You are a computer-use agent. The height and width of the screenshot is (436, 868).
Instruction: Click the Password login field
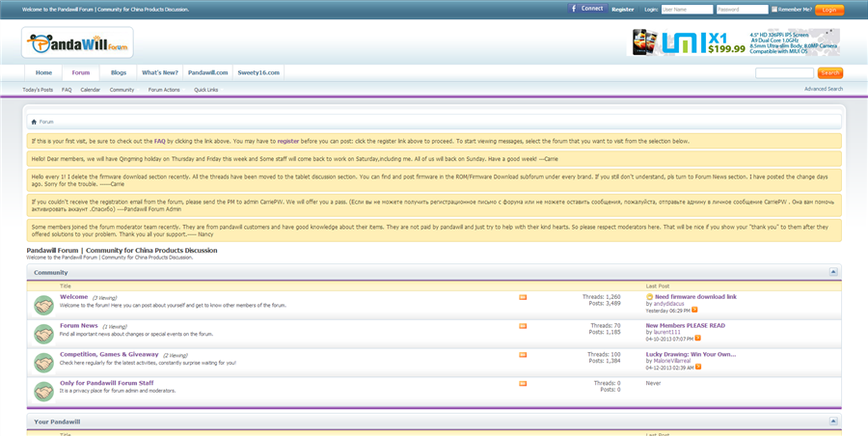point(743,10)
